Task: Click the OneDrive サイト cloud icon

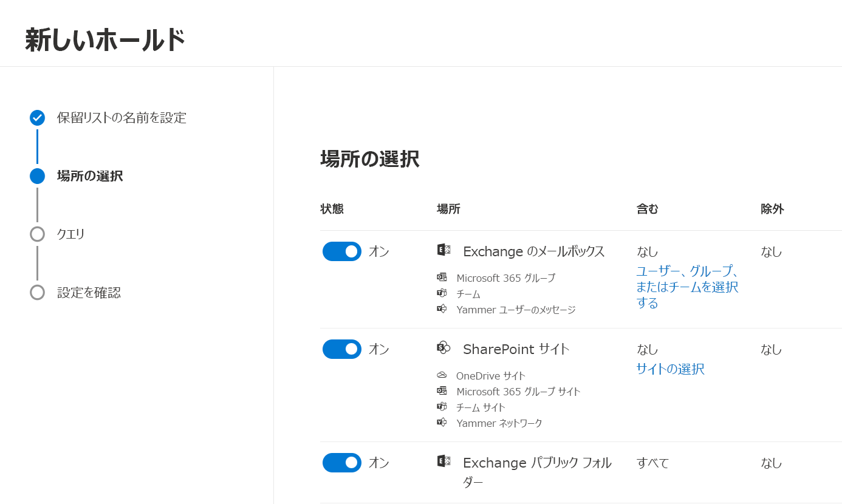Action: click(x=442, y=375)
